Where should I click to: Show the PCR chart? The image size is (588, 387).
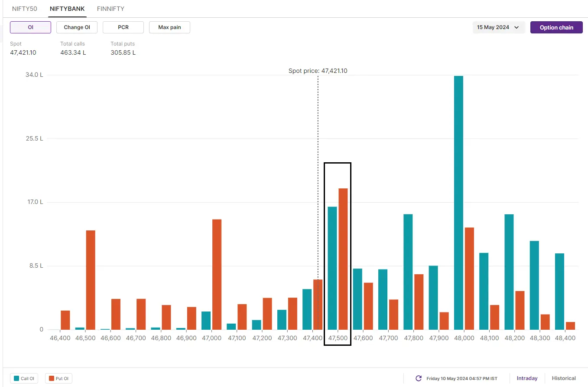pos(123,27)
